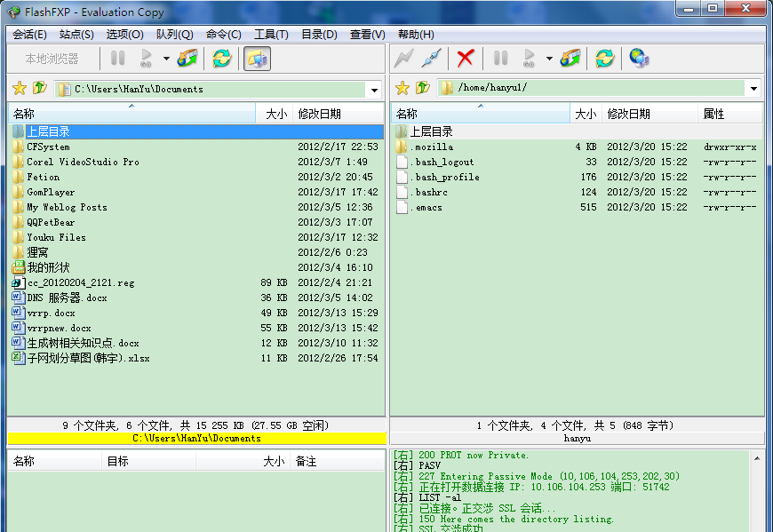The height and width of the screenshot is (532, 773).
Task: Click remote pane parent folder up icon
Action: click(423, 88)
